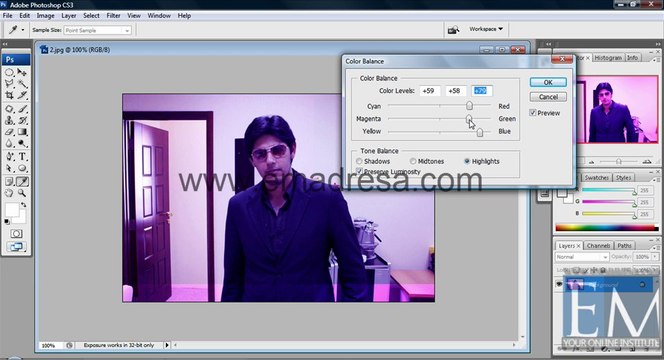Switch to the Channels tab
Viewport: 664px width, 360px height.
[598, 246]
